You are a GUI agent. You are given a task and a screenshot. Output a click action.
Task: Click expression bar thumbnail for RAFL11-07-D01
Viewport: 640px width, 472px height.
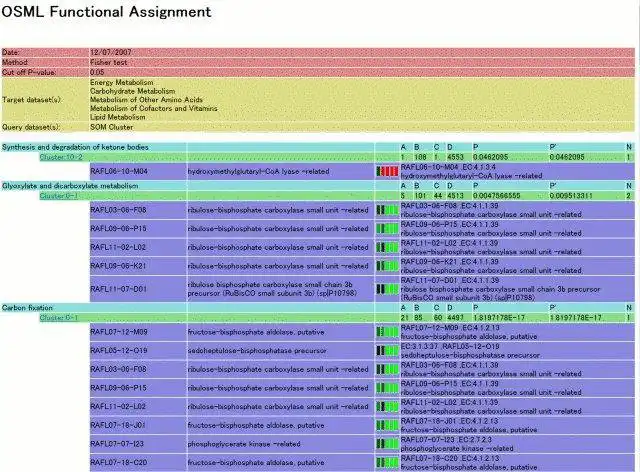click(387, 289)
